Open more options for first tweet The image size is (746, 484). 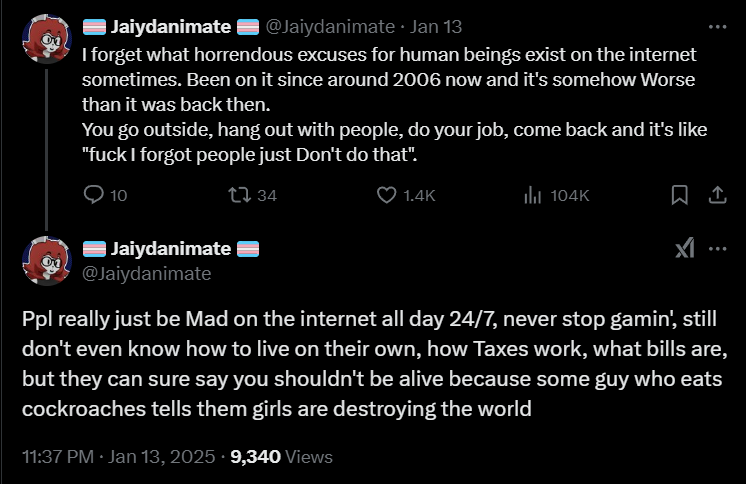(717, 27)
